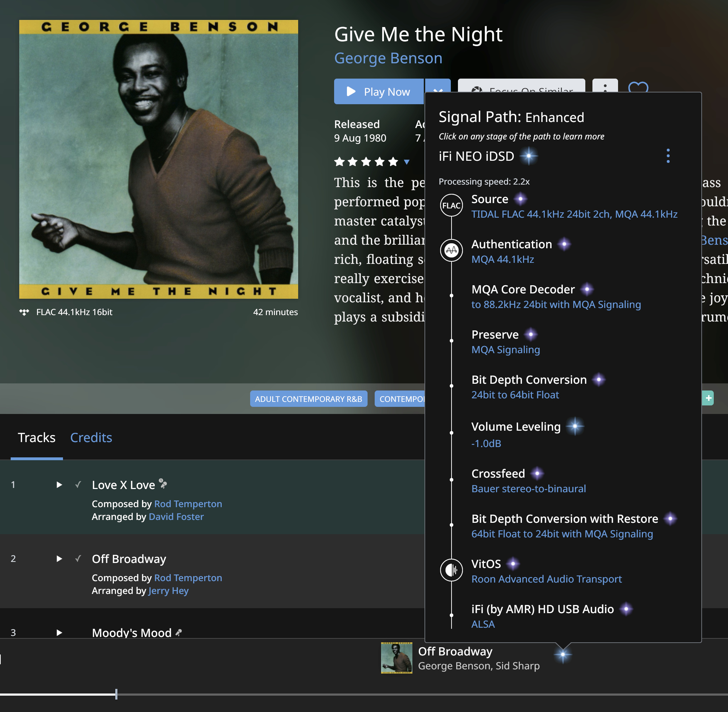
Task: Play track 3 Moody's Mood
Action: click(x=59, y=633)
